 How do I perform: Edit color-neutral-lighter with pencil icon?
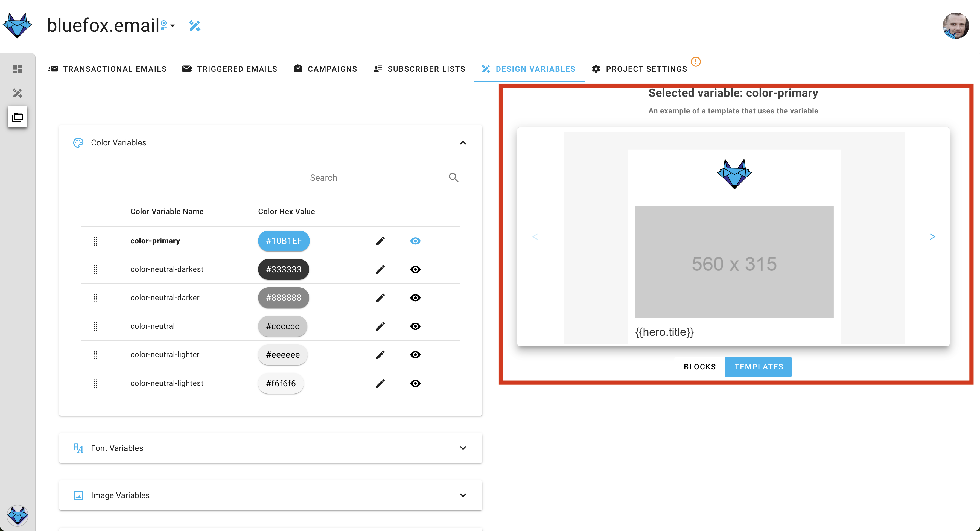tap(380, 355)
